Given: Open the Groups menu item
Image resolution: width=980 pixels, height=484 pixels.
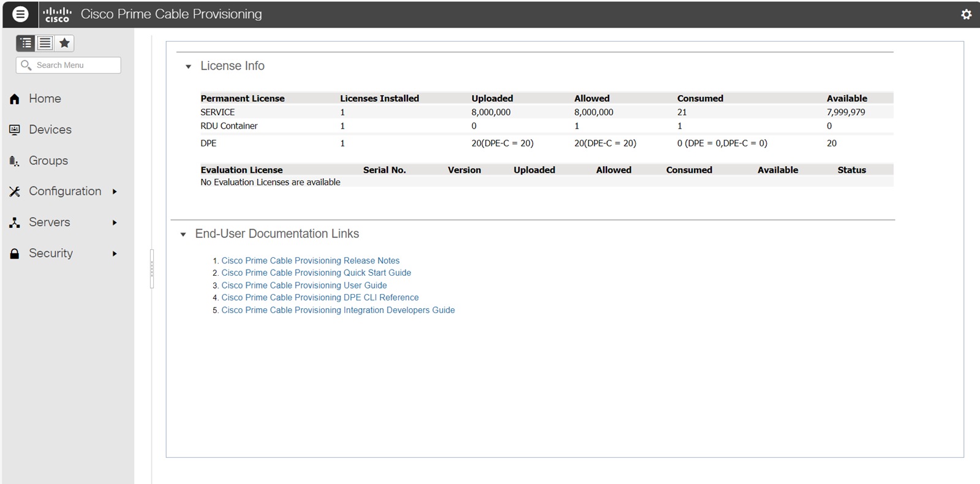Looking at the screenshot, I should (x=48, y=161).
